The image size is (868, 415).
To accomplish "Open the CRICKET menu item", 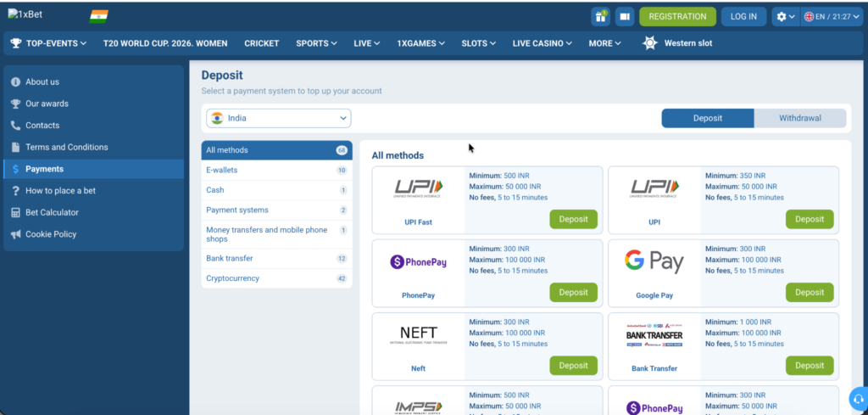I will [262, 43].
